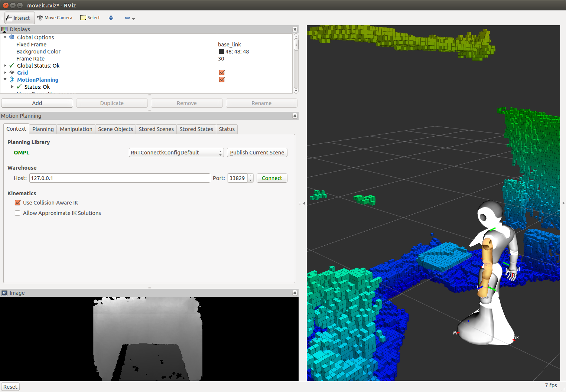This screenshot has height=392, width=566.
Task: Click the Port number field 33829
Action: pos(238,178)
